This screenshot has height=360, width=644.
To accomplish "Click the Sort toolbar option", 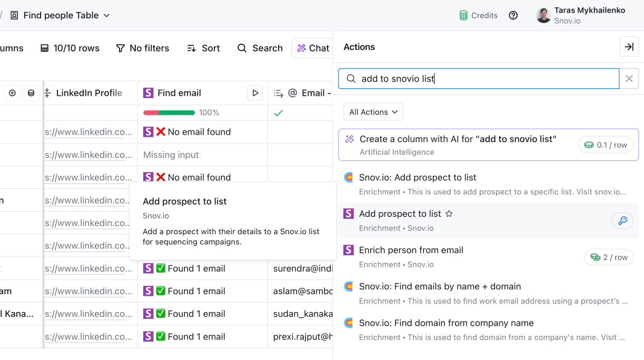I will coord(203,48).
